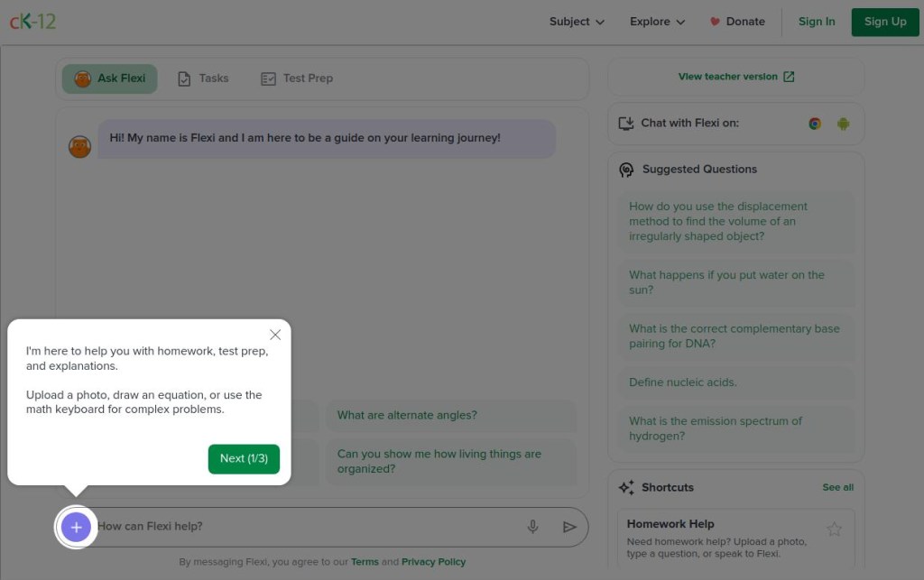Screen dimensions: 924x580
Task: Select the Ask Flexi tab
Action: [109, 78]
